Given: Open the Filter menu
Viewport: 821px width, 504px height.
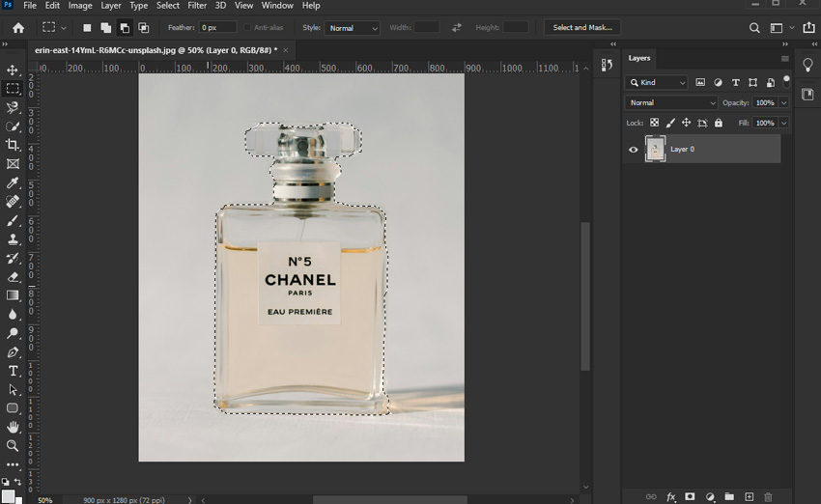Looking at the screenshot, I should tap(197, 5).
